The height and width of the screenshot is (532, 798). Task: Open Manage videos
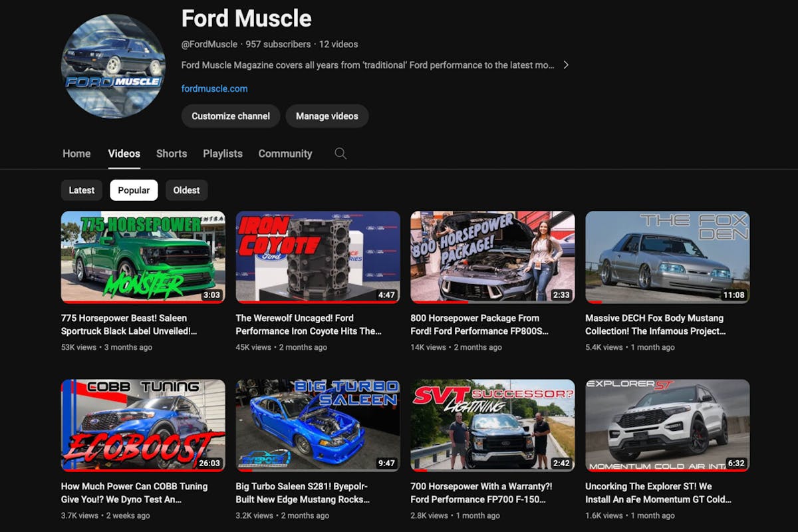pyautogui.click(x=327, y=116)
